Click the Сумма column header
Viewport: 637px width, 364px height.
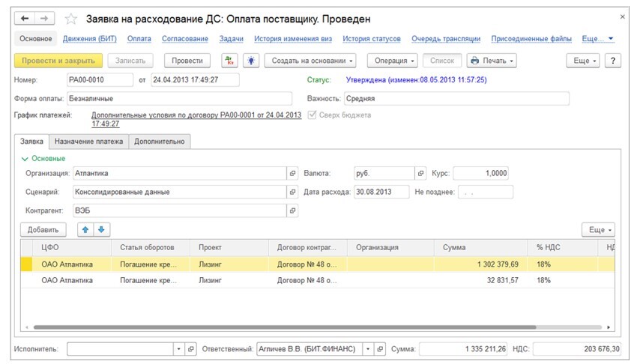[x=480, y=248]
